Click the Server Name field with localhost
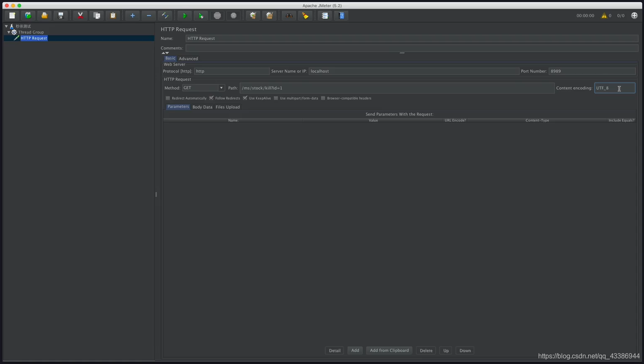Image resolution: width=644 pixels, height=364 pixels. click(414, 71)
